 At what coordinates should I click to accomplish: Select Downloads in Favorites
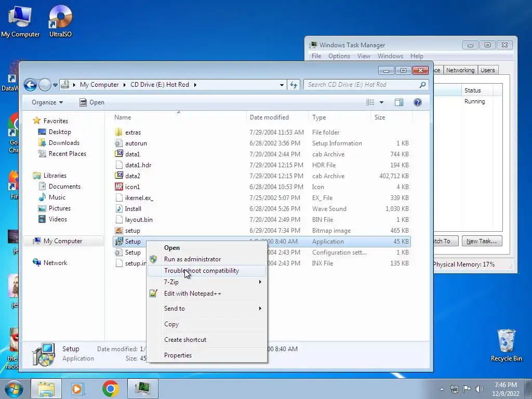[x=59, y=143]
